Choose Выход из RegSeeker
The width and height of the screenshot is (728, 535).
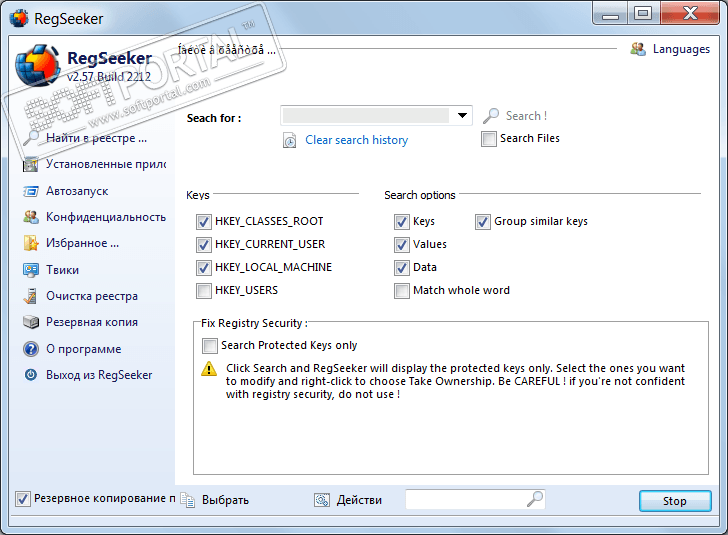point(99,375)
